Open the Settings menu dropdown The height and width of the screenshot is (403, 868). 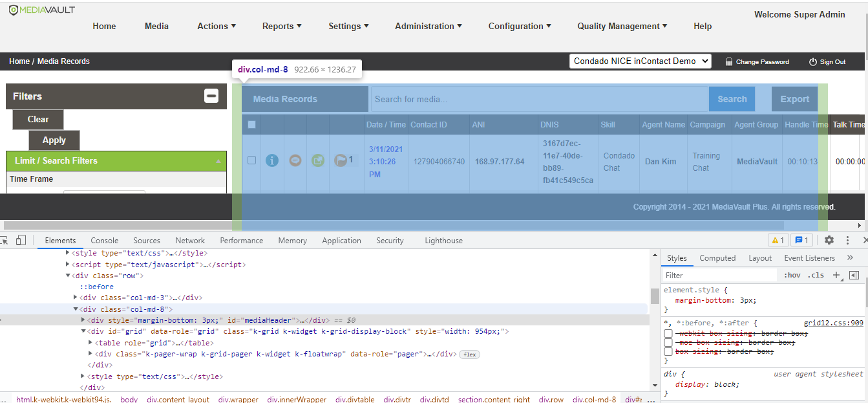point(348,26)
